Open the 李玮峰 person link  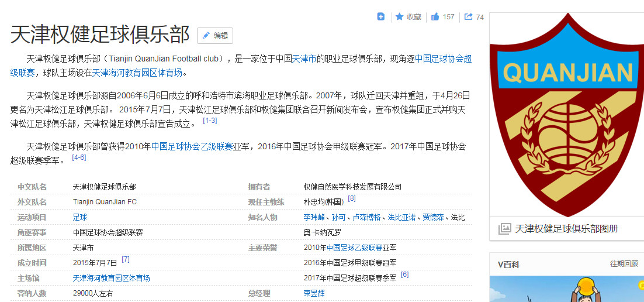[314, 217]
